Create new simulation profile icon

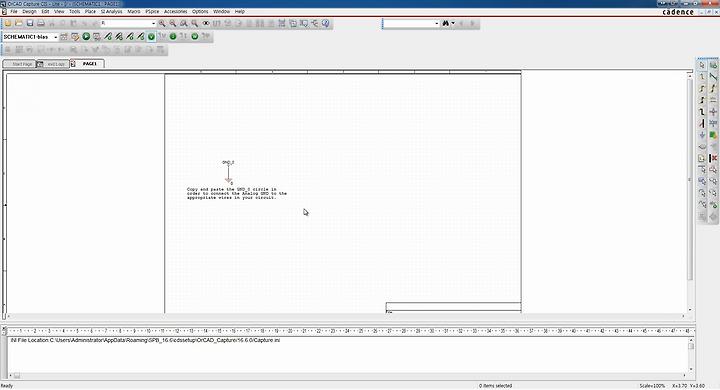coord(64,36)
